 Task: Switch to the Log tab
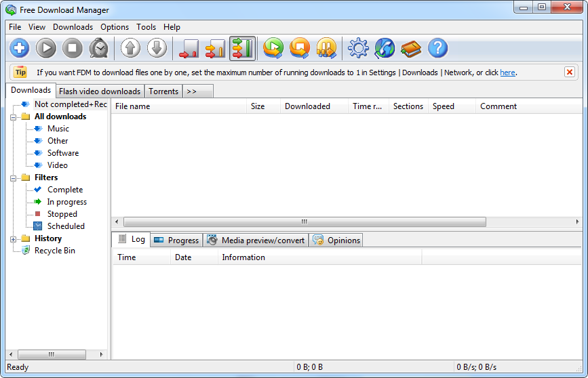[132, 239]
